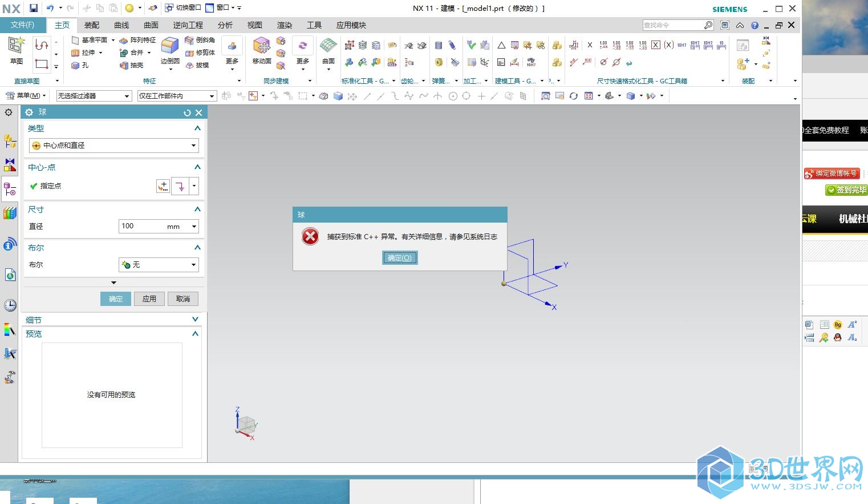Select the 孔 hole feature tool

80,65
